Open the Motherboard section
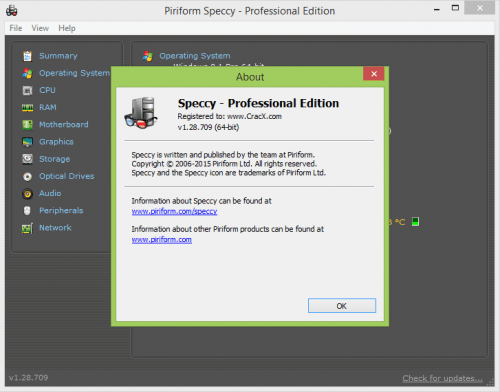This screenshot has width=500, height=392. pyautogui.click(x=64, y=125)
